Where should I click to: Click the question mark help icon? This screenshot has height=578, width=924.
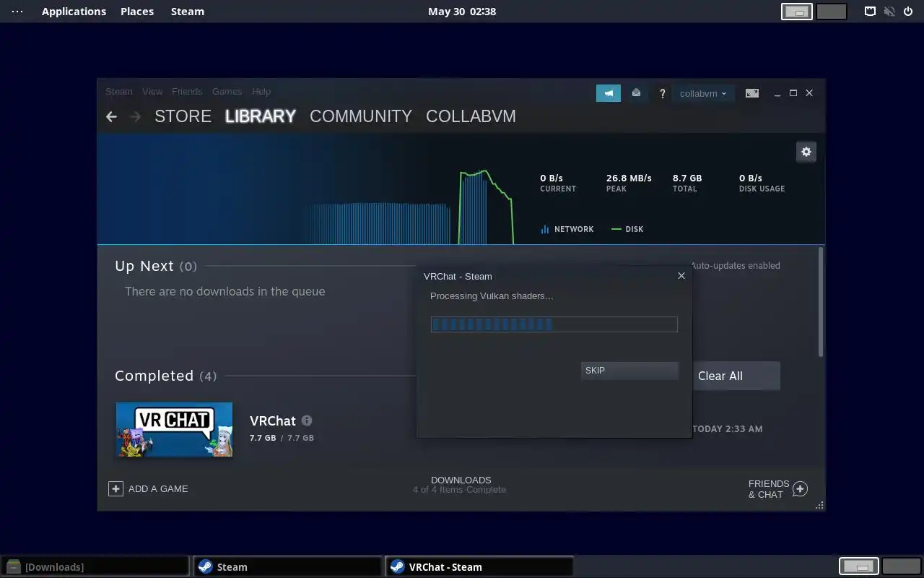pyautogui.click(x=662, y=93)
